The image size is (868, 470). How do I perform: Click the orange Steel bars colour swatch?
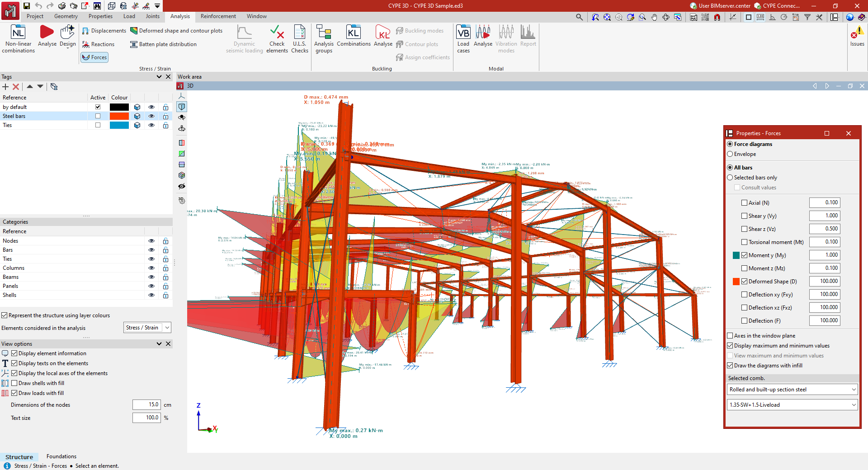click(x=119, y=116)
